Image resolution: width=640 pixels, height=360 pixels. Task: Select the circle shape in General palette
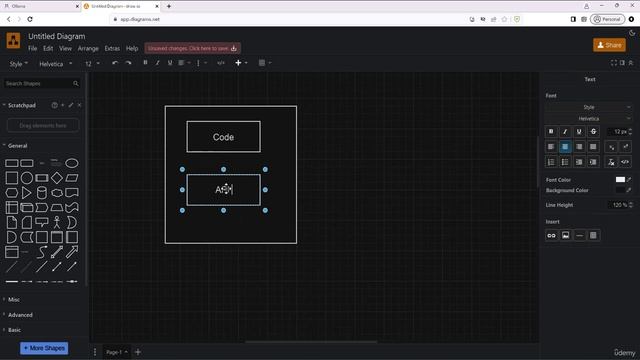(x=27, y=178)
